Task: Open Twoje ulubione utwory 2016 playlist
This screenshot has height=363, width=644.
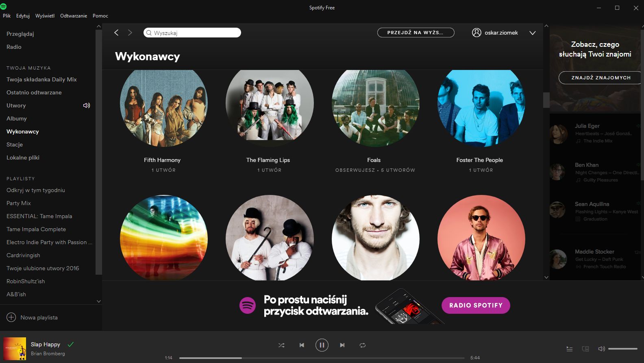Action: 43,268
